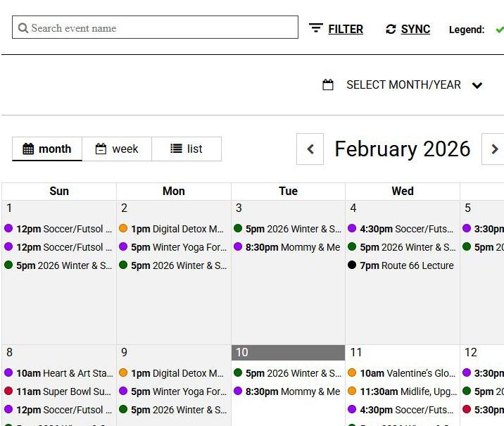
Task: Click the Select Month/Year chevron arrow
Action: tap(477, 86)
